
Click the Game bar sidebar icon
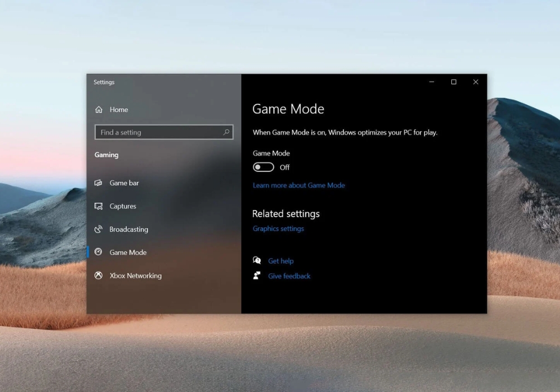click(x=98, y=183)
